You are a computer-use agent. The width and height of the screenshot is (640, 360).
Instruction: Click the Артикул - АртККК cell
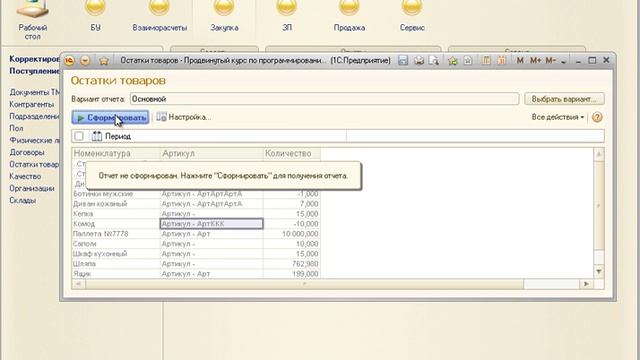(x=211, y=224)
